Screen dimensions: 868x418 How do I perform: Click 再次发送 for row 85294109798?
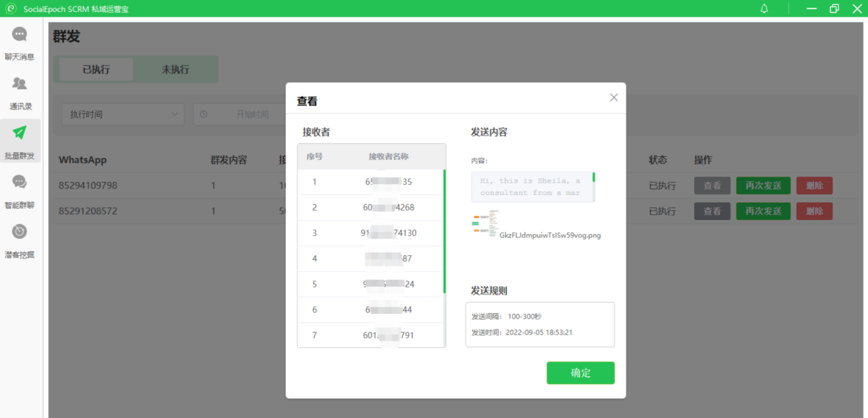point(763,186)
